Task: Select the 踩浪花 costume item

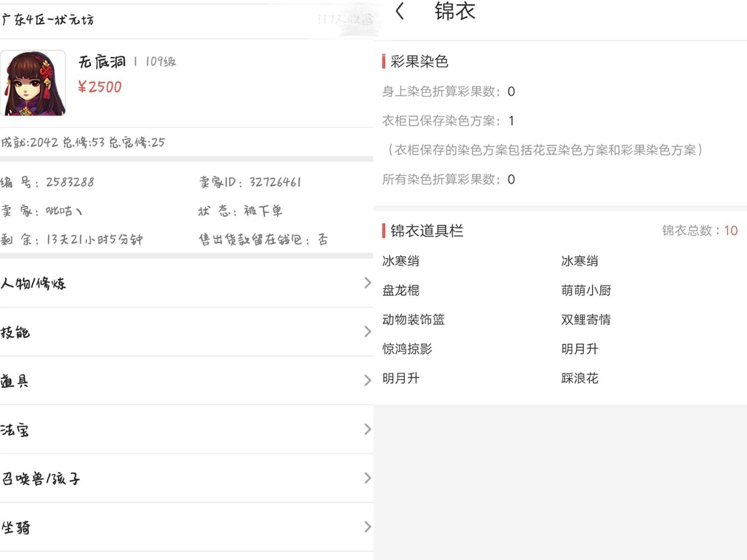Action: [579, 378]
